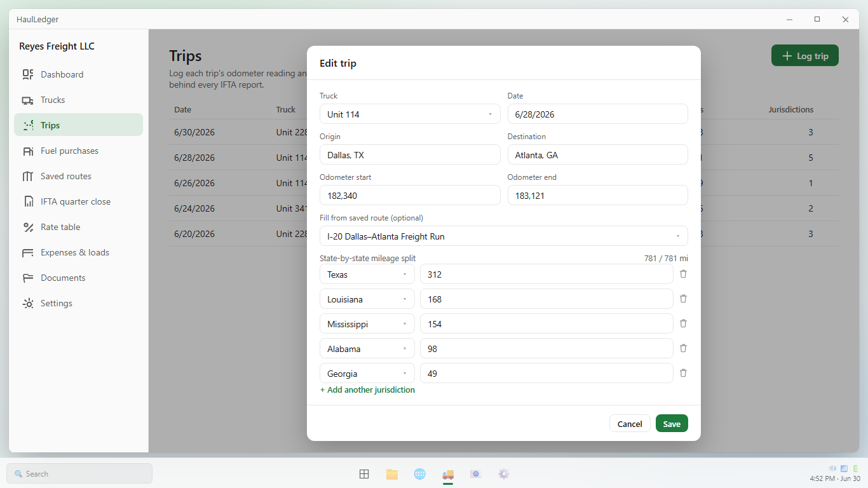The height and width of the screenshot is (488, 868).
Task: Click the Fuel purchases pump icon
Action: coord(28,151)
